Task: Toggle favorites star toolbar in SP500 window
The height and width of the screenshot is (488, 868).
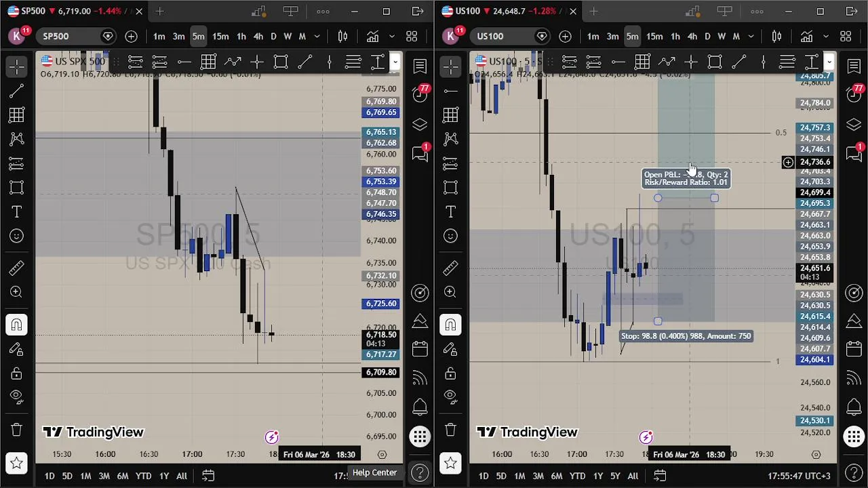Action: 17,464
